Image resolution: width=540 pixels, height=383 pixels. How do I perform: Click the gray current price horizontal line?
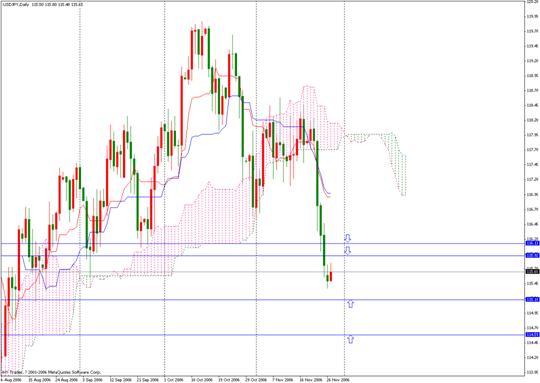tap(262, 272)
